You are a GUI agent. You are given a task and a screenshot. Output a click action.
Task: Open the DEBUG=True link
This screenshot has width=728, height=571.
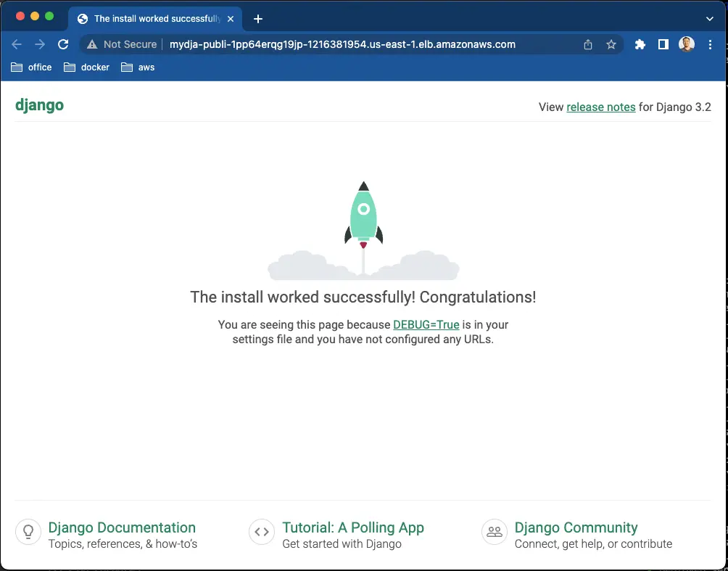(426, 325)
